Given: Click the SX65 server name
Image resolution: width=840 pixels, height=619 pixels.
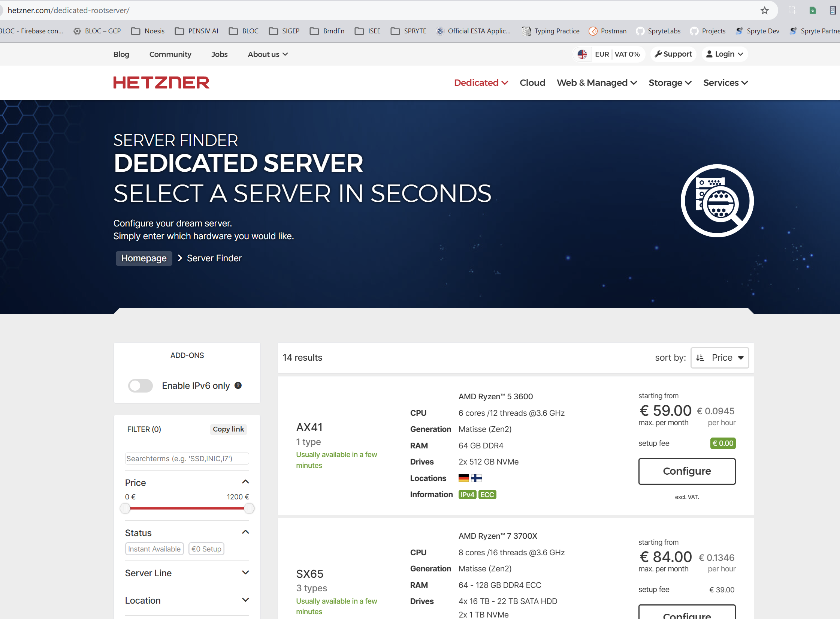Looking at the screenshot, I should coord(310,574).
